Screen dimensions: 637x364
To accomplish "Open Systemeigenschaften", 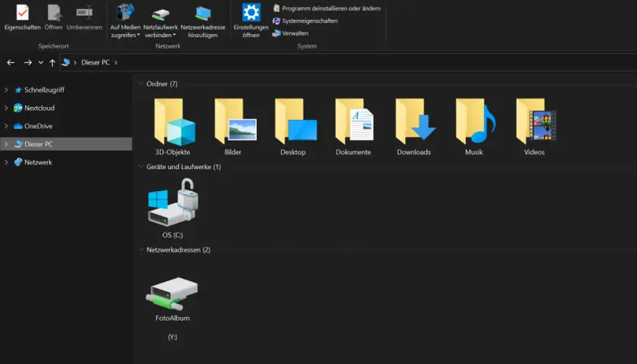I will (x=305, y=20).
